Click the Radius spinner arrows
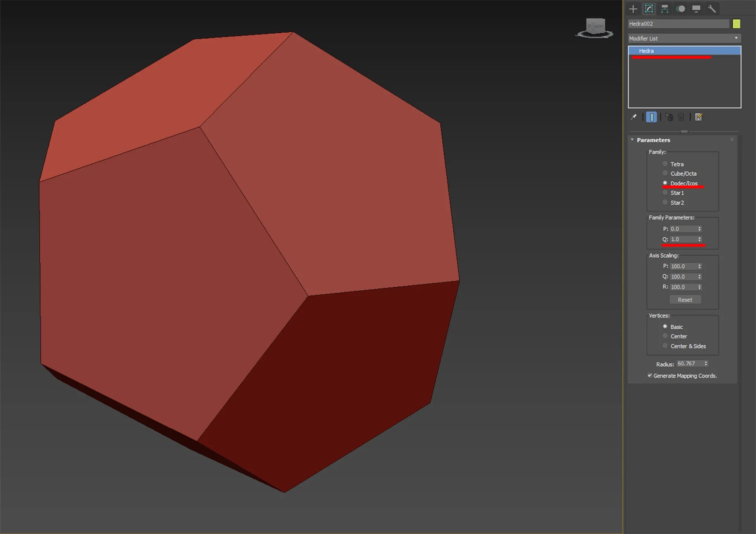756x534 pixels. pyautogui.click(x=706, y=363)
